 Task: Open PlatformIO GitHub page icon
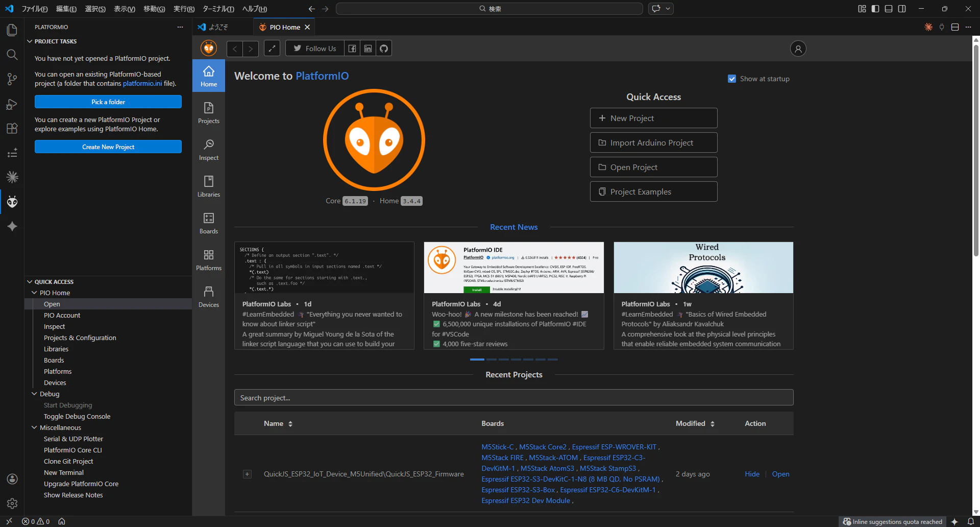click(x=384, y=49)
